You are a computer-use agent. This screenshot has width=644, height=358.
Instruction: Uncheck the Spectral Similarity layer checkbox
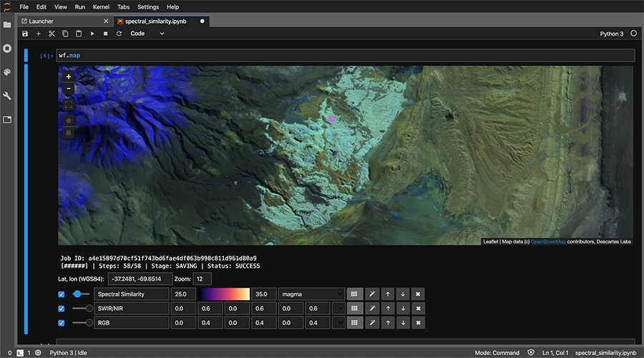62,294
